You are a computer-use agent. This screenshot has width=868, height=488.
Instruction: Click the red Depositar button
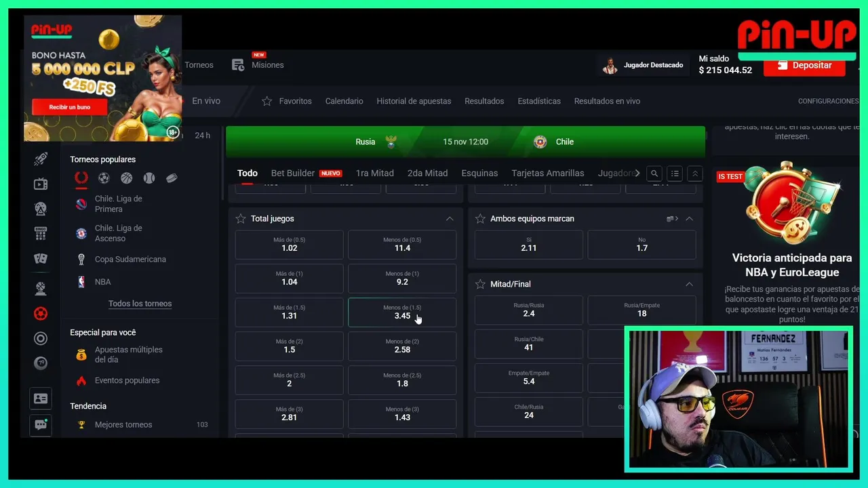point(804,66)
